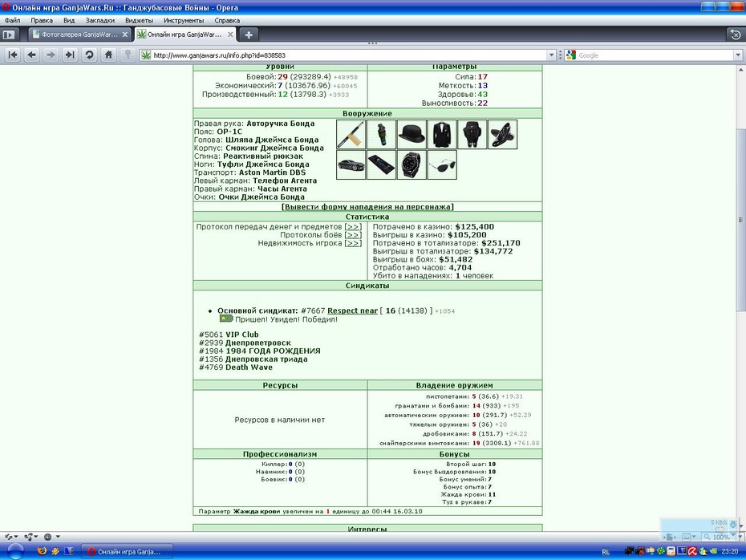Open the Виджеты menu
Viewport: 746px width, 560px height.
tap(139, 21)
